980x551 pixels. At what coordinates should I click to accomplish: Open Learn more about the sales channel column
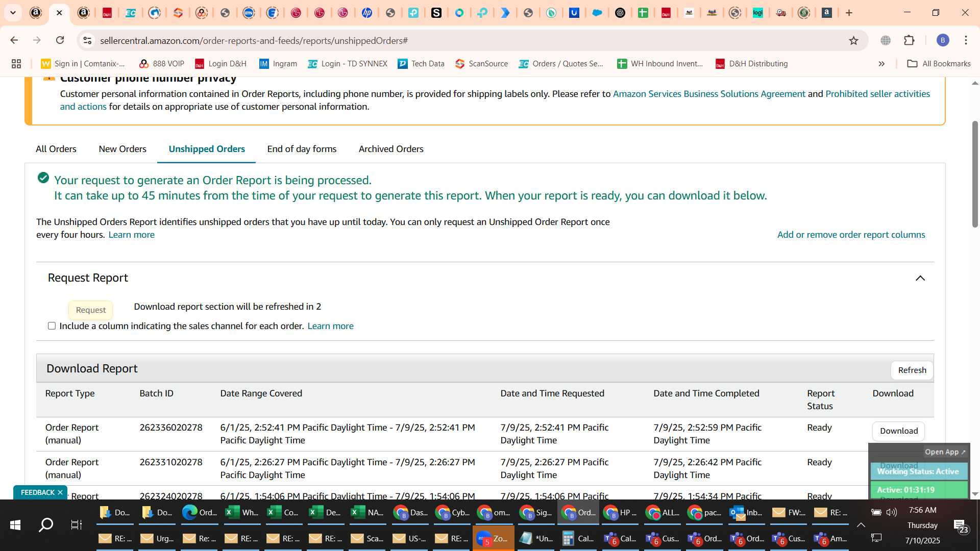[x=330, y=326]
